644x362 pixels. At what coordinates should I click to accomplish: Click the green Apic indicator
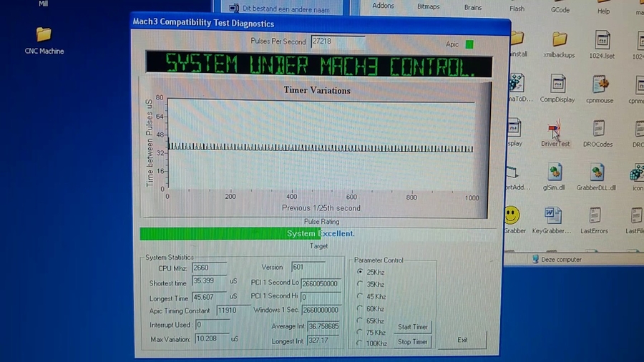469,44
